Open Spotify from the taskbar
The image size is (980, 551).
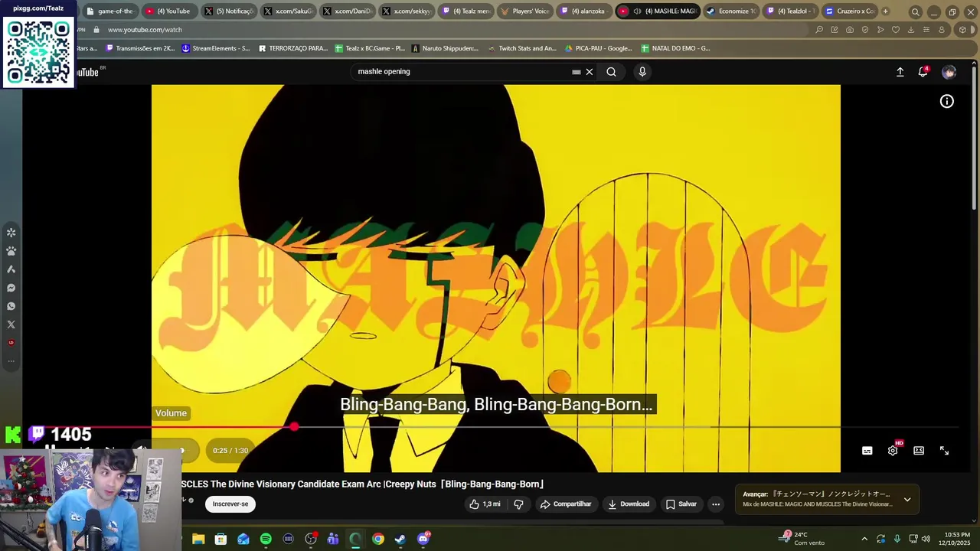pos(266,539)
